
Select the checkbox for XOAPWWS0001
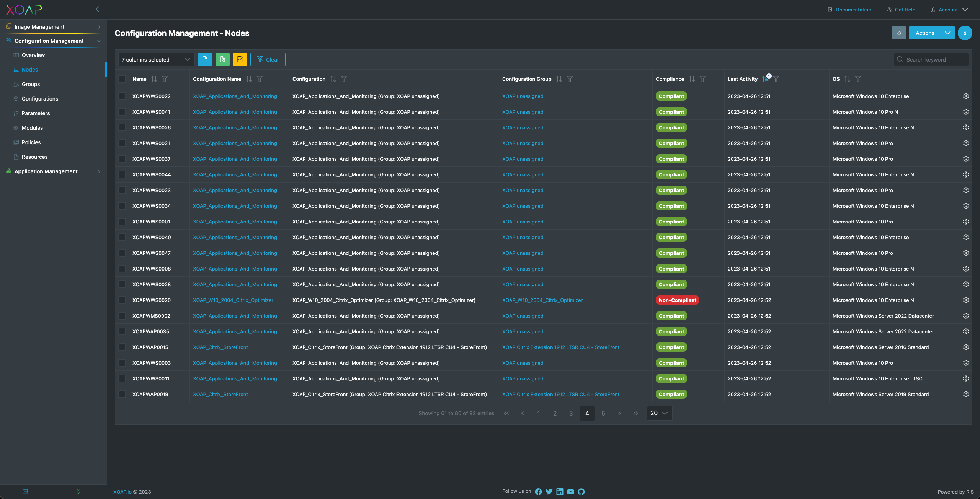point(122,222)
